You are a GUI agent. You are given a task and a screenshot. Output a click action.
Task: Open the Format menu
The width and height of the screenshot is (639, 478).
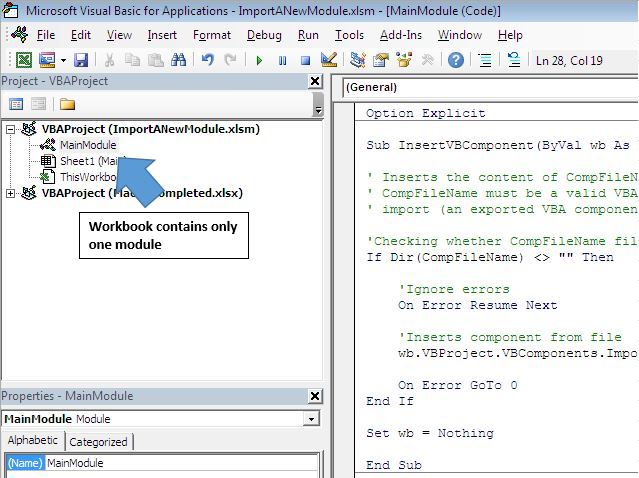click(x=212, y=35)
